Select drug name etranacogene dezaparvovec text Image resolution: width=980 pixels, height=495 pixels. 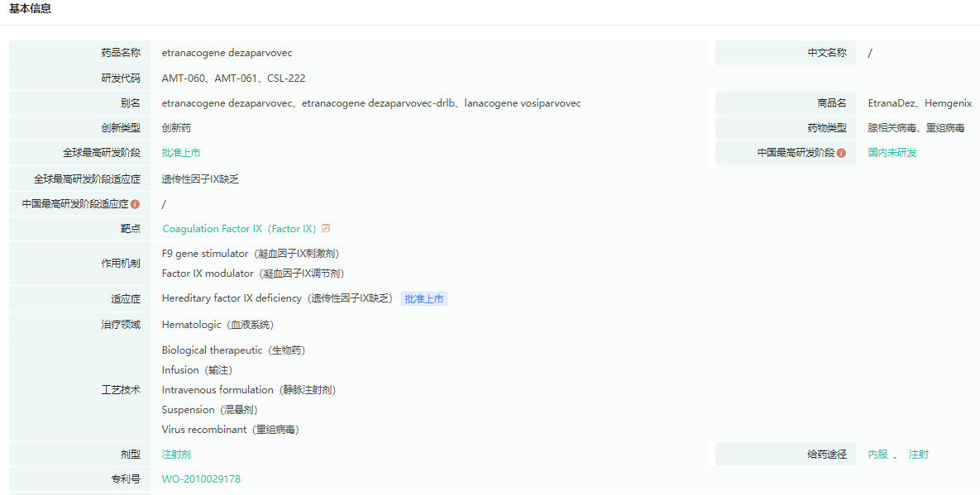227,53
